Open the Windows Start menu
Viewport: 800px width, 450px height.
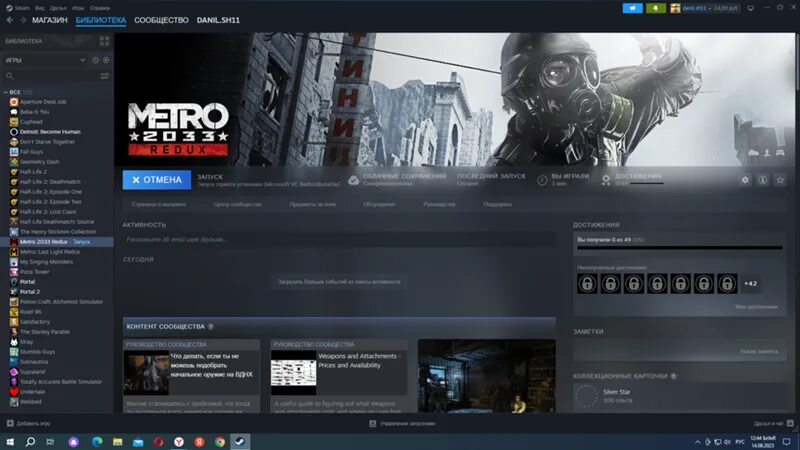tap(10, 442)
